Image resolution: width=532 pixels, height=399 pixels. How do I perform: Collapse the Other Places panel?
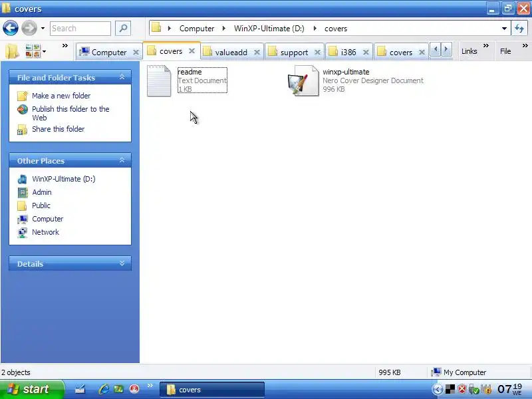point(122,160)
